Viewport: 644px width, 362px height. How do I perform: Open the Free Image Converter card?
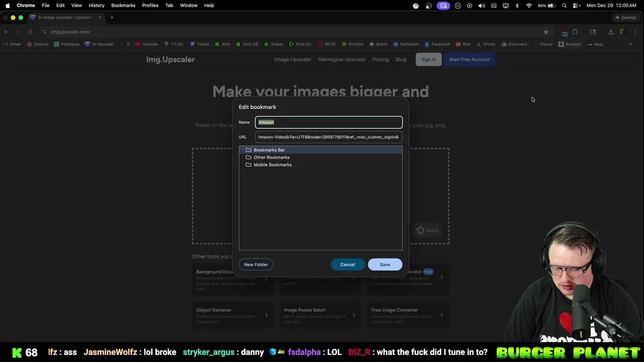tap(408, 315)
